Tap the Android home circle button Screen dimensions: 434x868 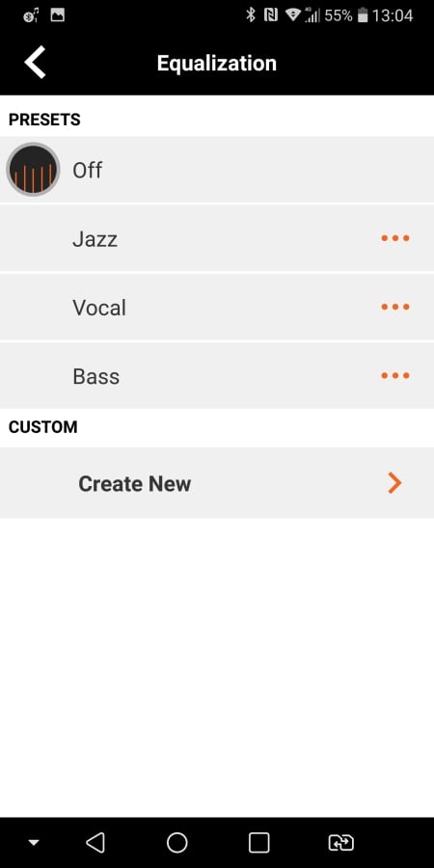pyautogui.click(x=177, y=843)
